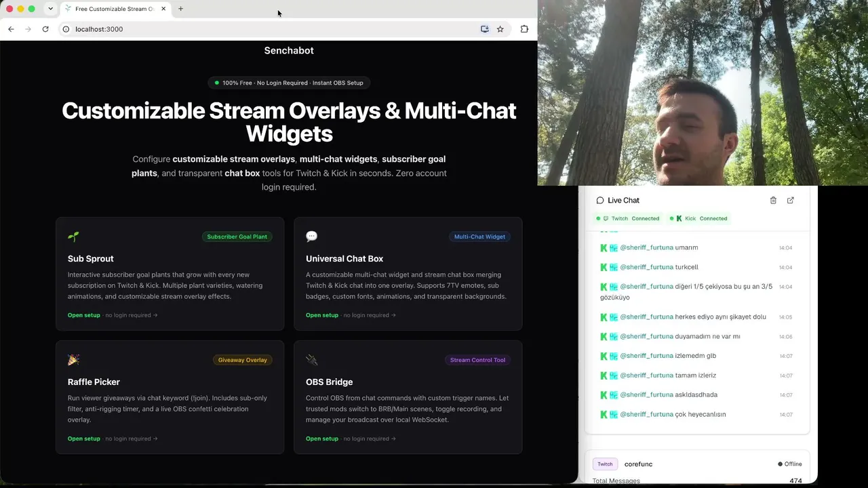Select the Raffle Picker card title
This screenshot has height=488, width=868.
94,382
